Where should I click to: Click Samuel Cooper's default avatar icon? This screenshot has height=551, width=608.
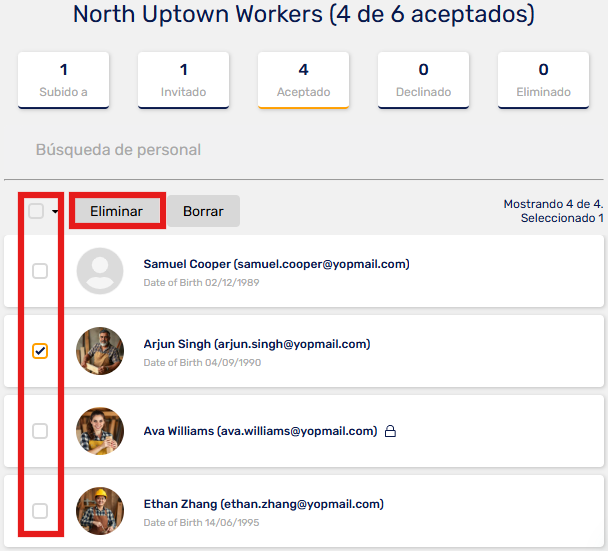click(100, 271)
